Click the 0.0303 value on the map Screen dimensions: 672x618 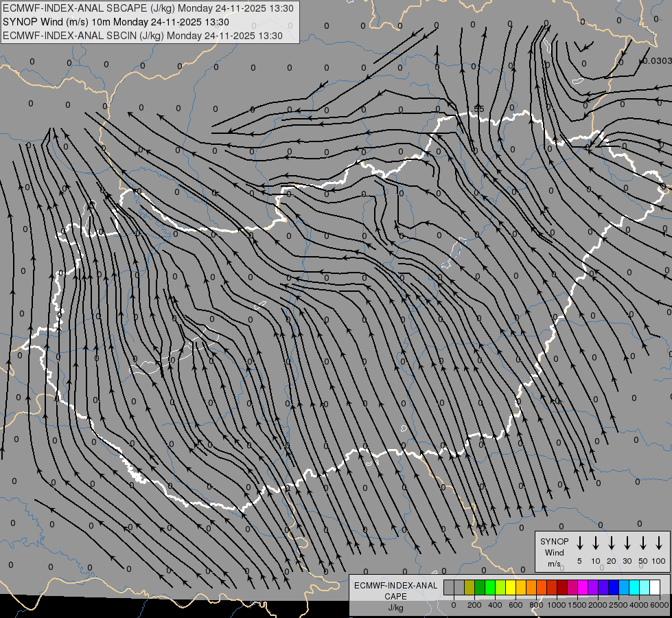click(657, 61)
